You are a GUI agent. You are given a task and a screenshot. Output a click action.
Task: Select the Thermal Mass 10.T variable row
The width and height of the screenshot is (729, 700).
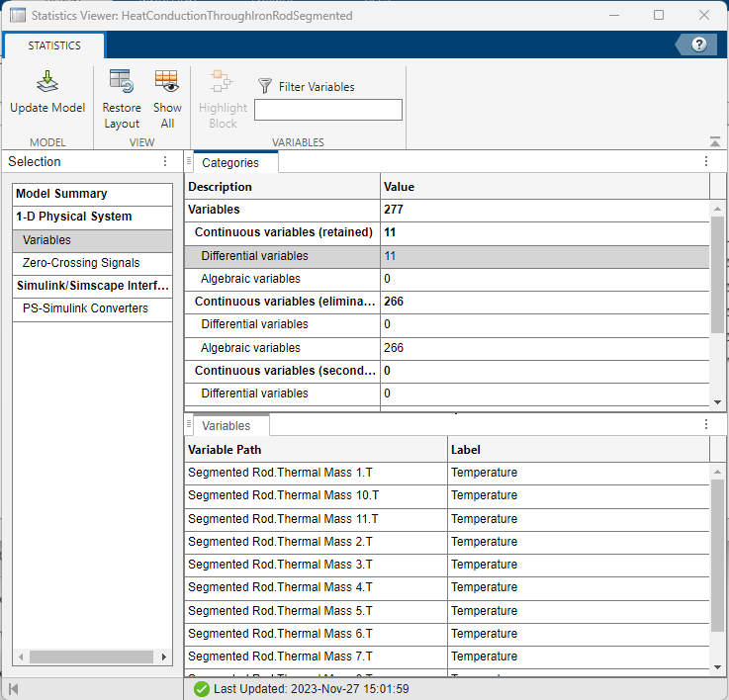tap(283, 495)
